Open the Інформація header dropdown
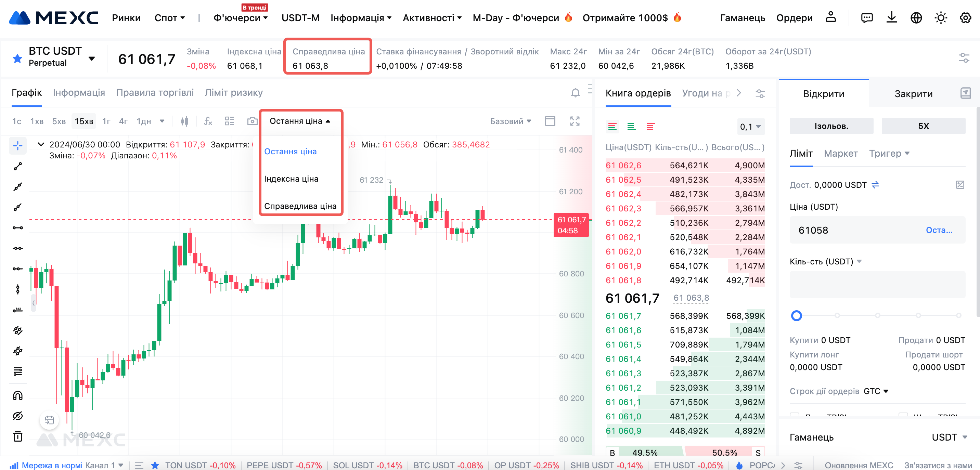The width and height of the screenshot is (980, 470). point(361,18)
